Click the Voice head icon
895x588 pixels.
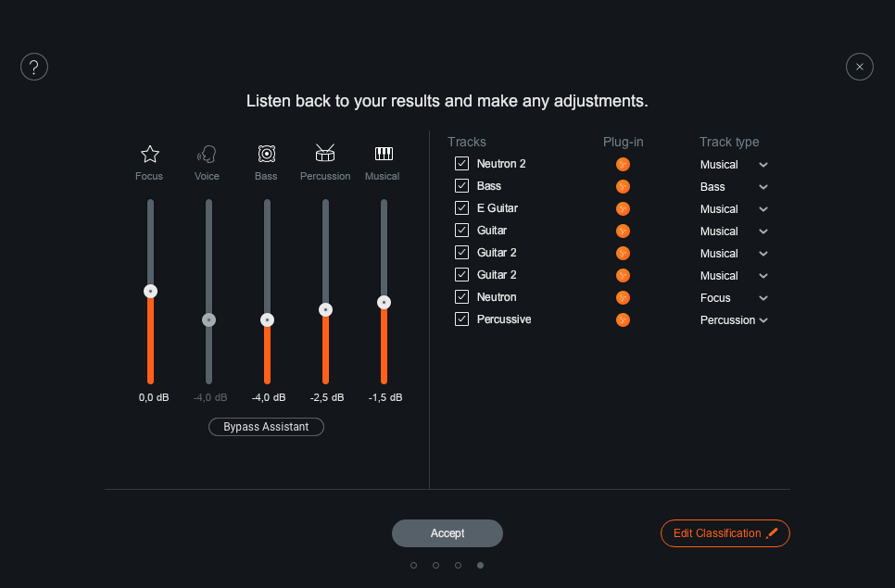coord(208,154)
